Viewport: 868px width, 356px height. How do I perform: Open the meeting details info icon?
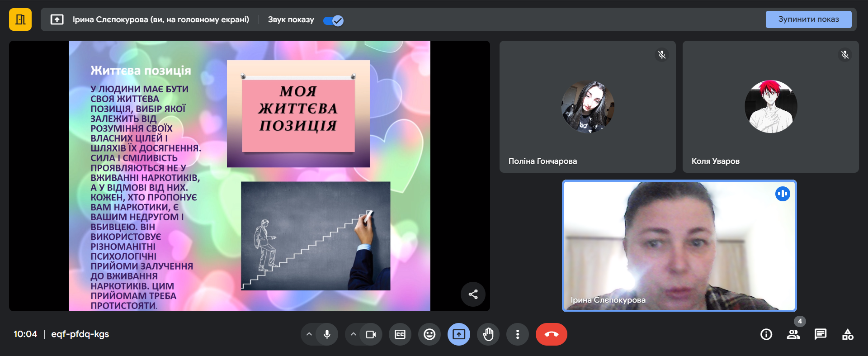pyautogui.click(x=766, y=334)
